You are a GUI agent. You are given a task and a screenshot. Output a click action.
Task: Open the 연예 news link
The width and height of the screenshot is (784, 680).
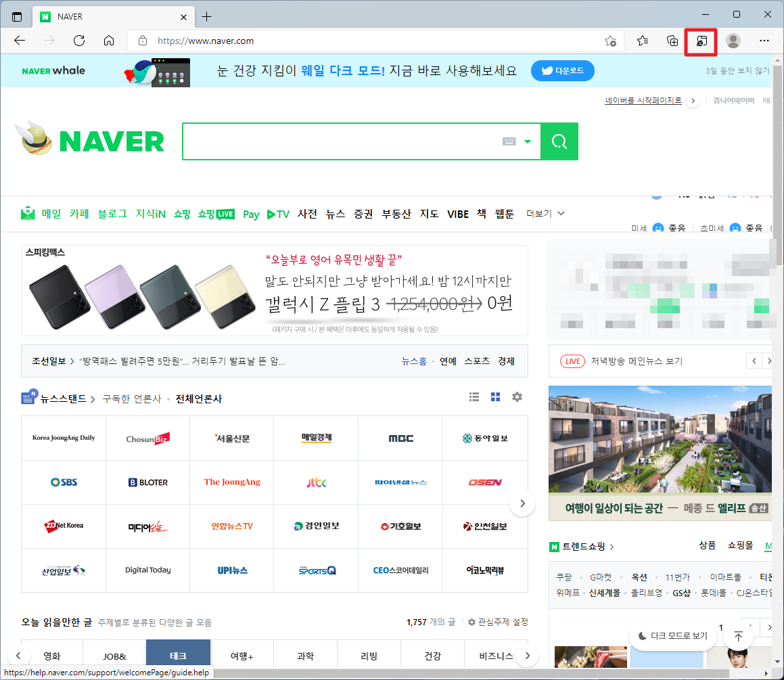[x=448, y=361]
